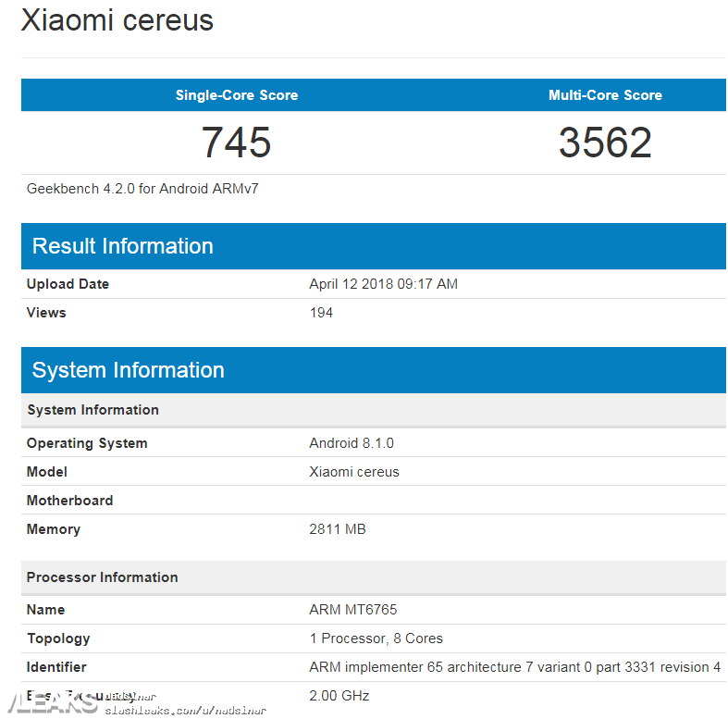Click the blue System Information banner
Viewport: 728px width, 719px height.
tap(374, 370)
